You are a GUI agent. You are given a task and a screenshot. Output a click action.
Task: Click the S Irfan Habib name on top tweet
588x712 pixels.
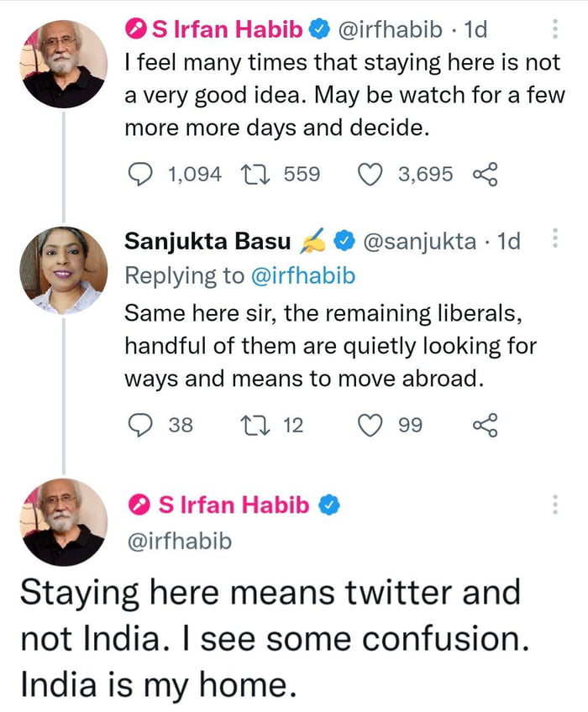coord(227,29)
